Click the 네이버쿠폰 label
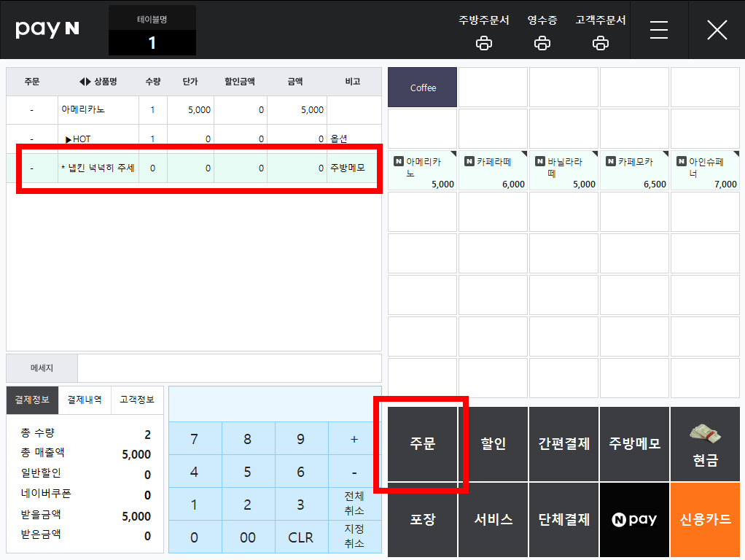The image size is (745, 560). click(x=46, y=494)
